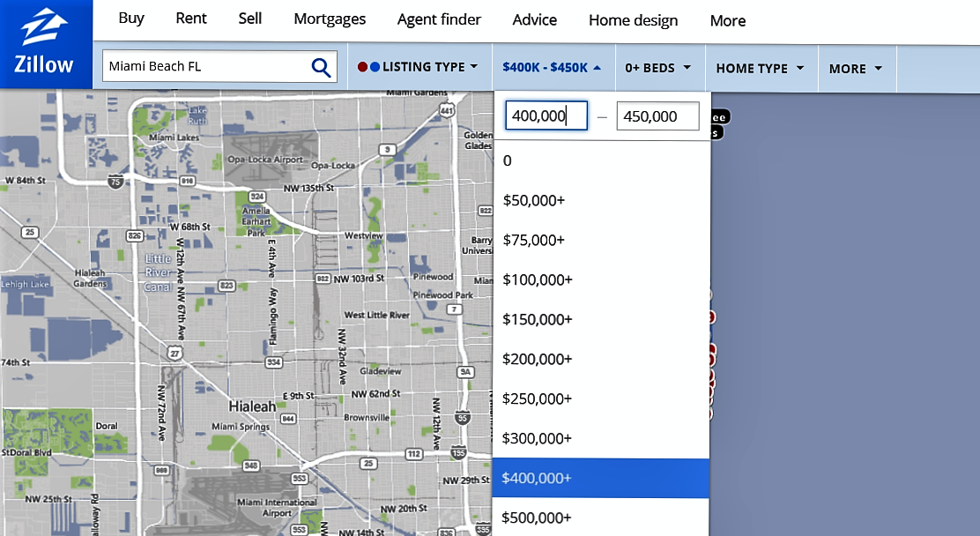Open the Buy menu
This screenshot has height=536, width=980.
131,19
